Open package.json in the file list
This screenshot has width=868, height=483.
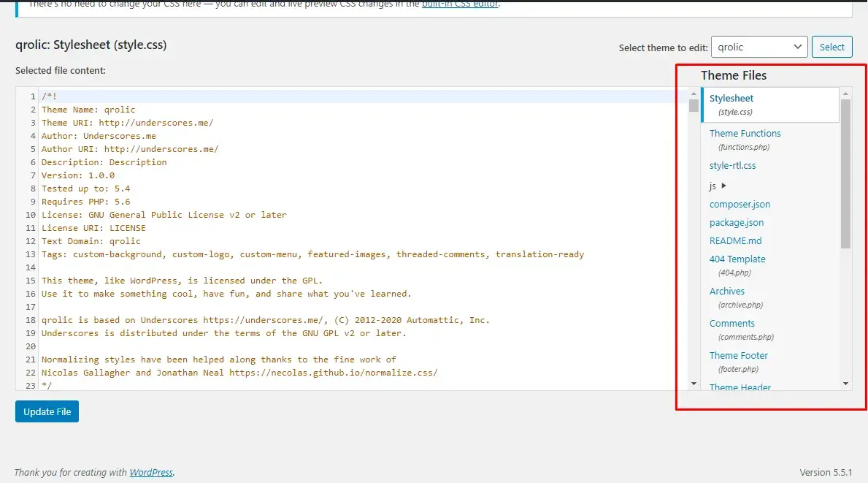[737, 223]
